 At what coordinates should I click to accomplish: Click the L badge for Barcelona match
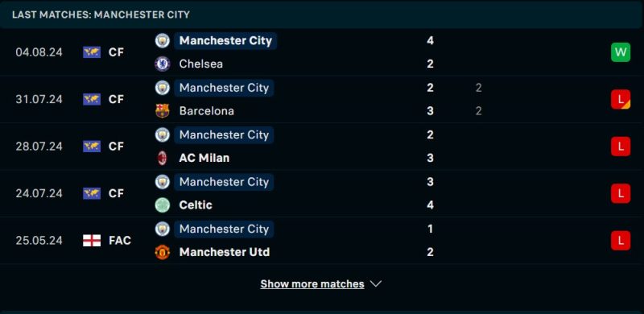click(x=621, y=99)
